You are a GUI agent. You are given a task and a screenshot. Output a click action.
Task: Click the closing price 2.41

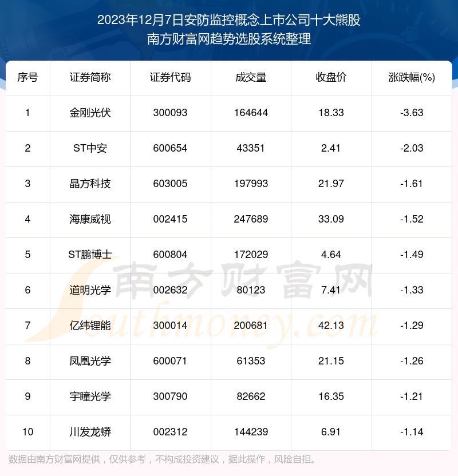(x=331, y=148)
